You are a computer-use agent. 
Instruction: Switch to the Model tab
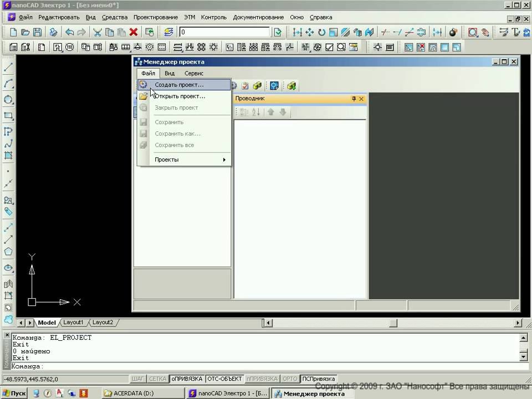[47, 323]
